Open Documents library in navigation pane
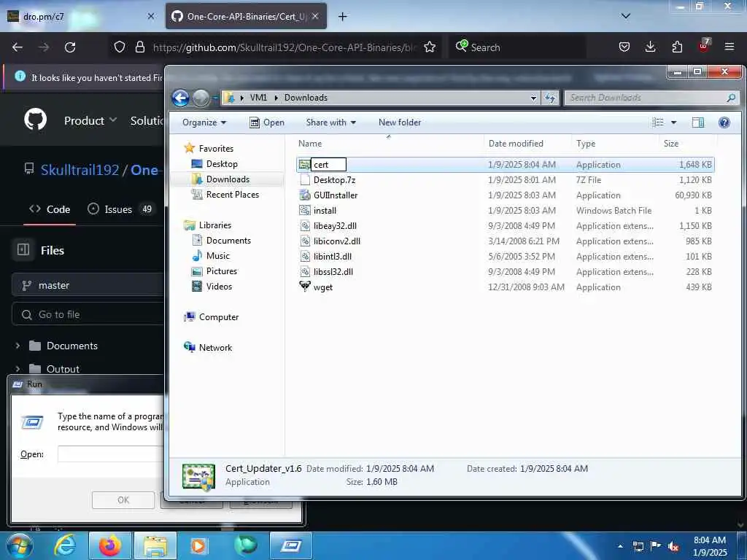747x560 pixels. (x=228, y=241)
